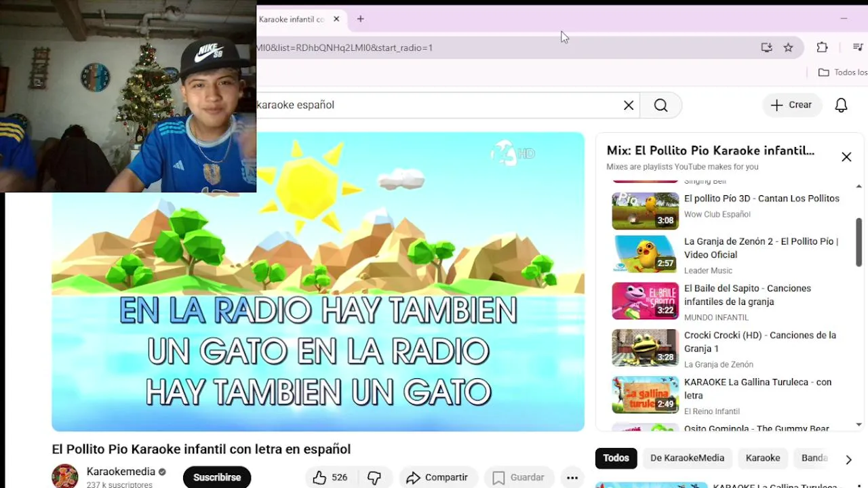Click the install app icon in address bar
868x488 pixels.
tap(766, 47)
